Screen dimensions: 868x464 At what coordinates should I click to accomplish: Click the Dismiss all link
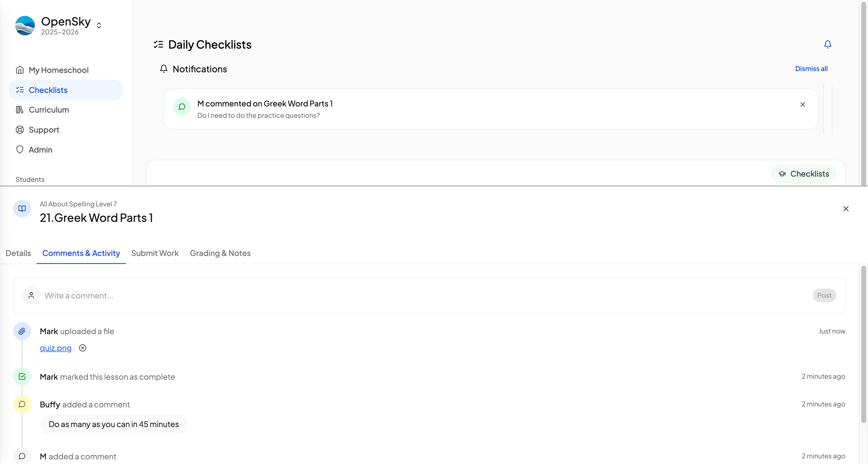tap(811, 69)
